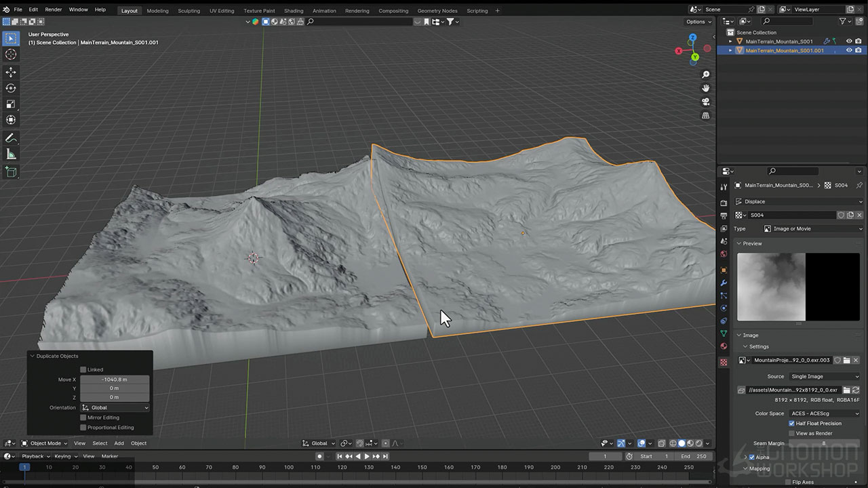The height and width of the screenshot is (488, 868).
Task: Click the Cursor tool
Action: [11, 54]
